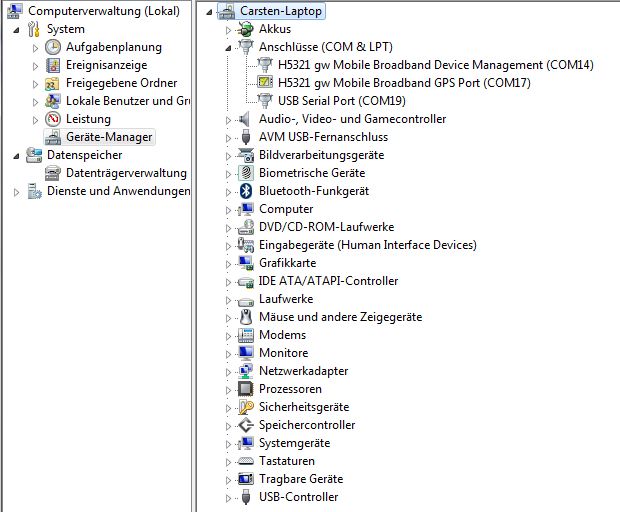Click the Aufgabenplanung clock icon
This screenshot has height=512, width=620.
tap(53, 47)
